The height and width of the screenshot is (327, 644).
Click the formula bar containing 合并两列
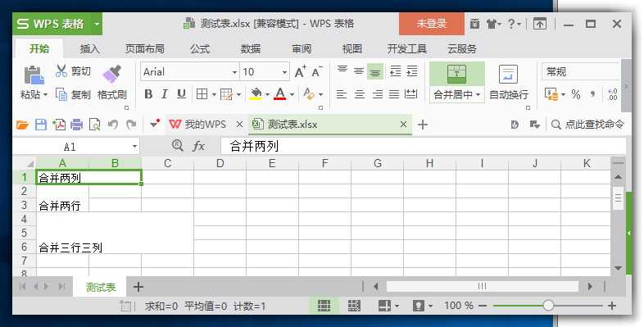pos(423,146)
